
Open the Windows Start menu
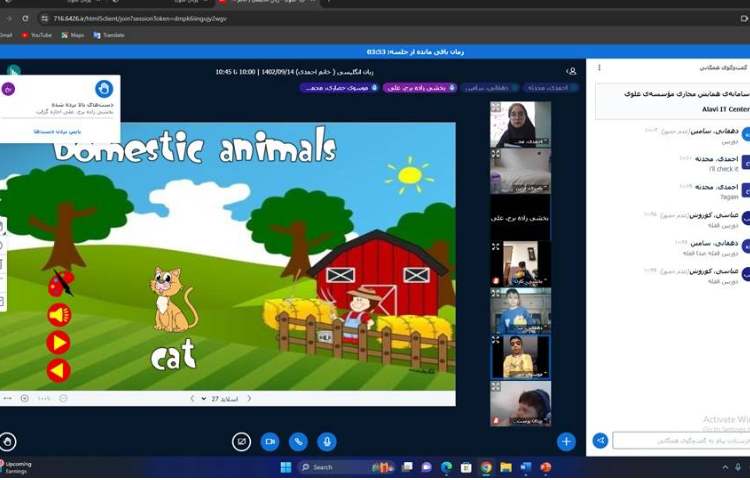click(x=285, y=467)
